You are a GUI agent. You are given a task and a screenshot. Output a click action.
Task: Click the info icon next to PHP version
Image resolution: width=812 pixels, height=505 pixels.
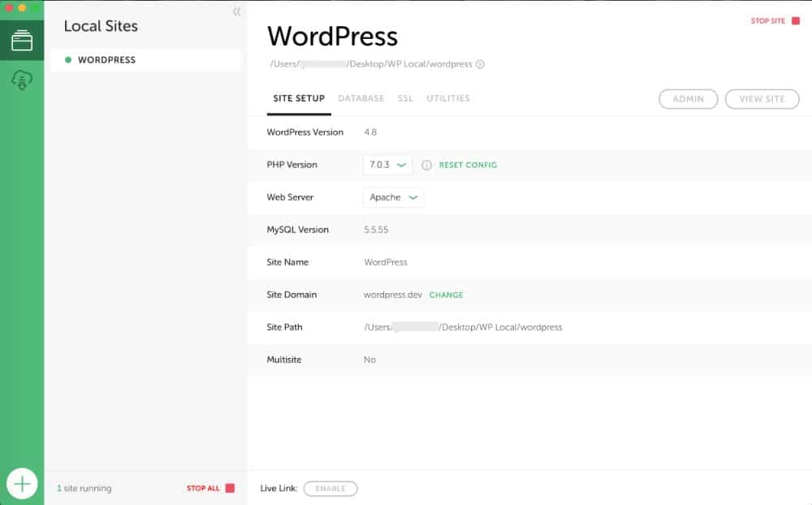pyautogui.click(x=426, y=165)
